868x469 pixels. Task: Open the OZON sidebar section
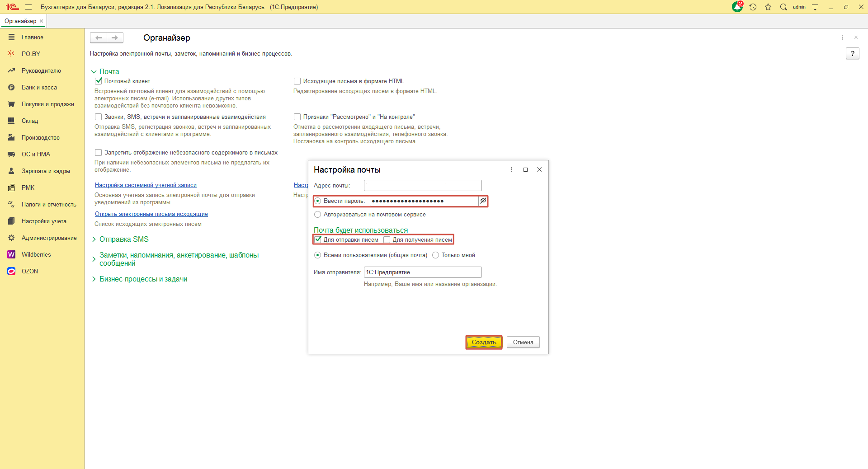click(x=30, y=272)
